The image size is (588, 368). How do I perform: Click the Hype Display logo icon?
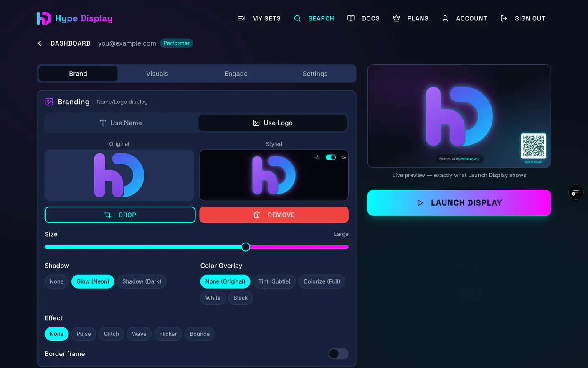(44, 18)
